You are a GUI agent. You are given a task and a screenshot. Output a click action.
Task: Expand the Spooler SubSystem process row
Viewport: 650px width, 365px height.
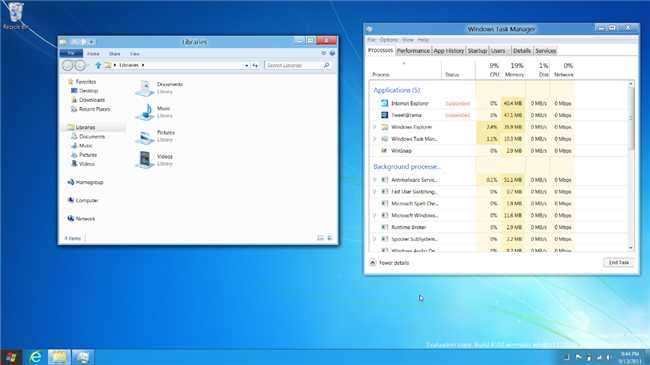375,239
